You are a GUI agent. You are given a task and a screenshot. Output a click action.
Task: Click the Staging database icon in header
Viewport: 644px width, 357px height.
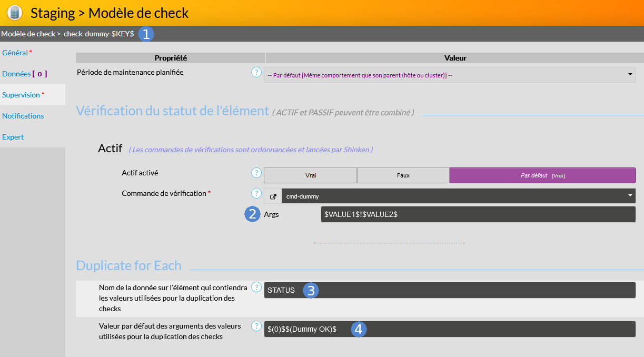[14, 13]
